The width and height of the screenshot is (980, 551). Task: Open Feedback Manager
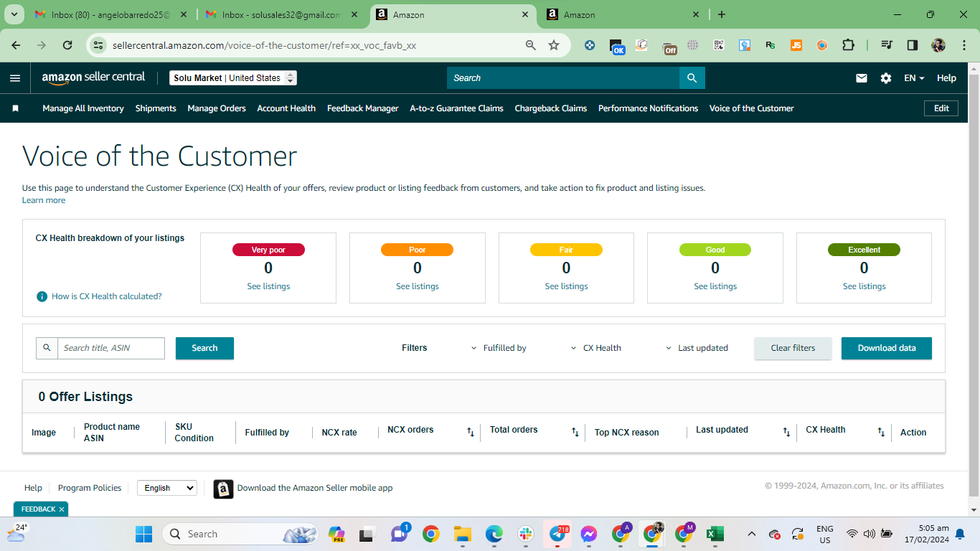click(363, 108)
